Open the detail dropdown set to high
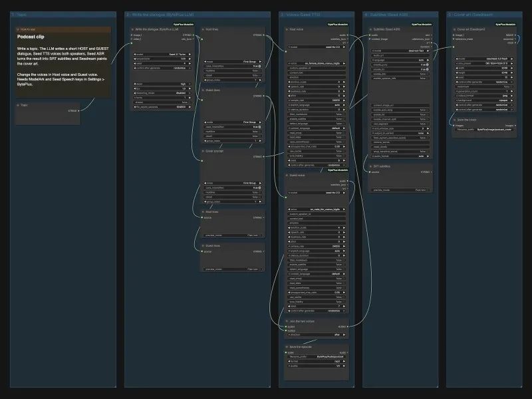This screenshot has height=399, width=532. click(162, 84)
